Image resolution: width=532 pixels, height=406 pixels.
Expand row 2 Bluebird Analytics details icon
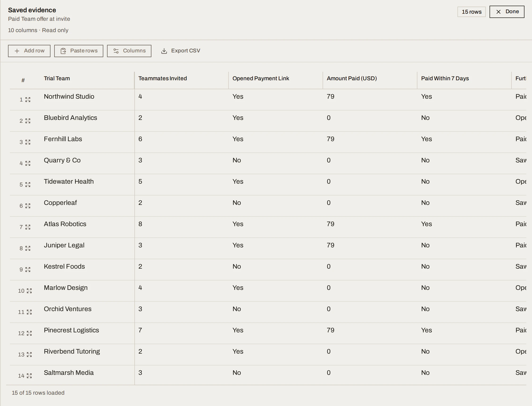[28, 121]
